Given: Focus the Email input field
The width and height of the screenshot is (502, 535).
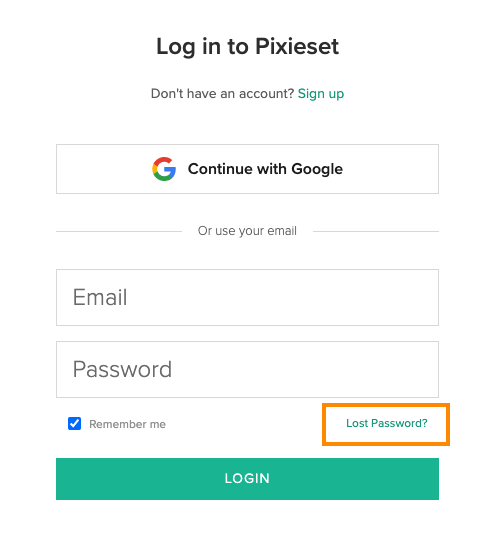Looking at the screenshot, I should [247, 298].
